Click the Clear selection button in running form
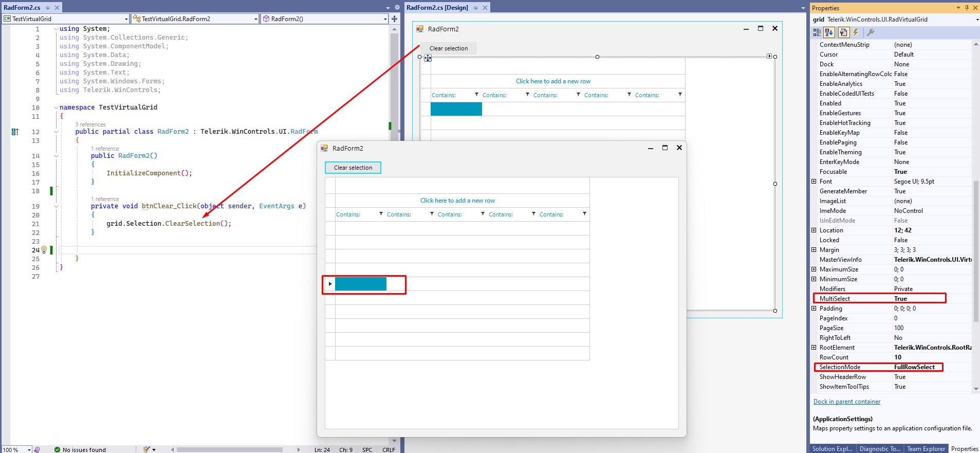The image size is (980, 453). (353, 168)
